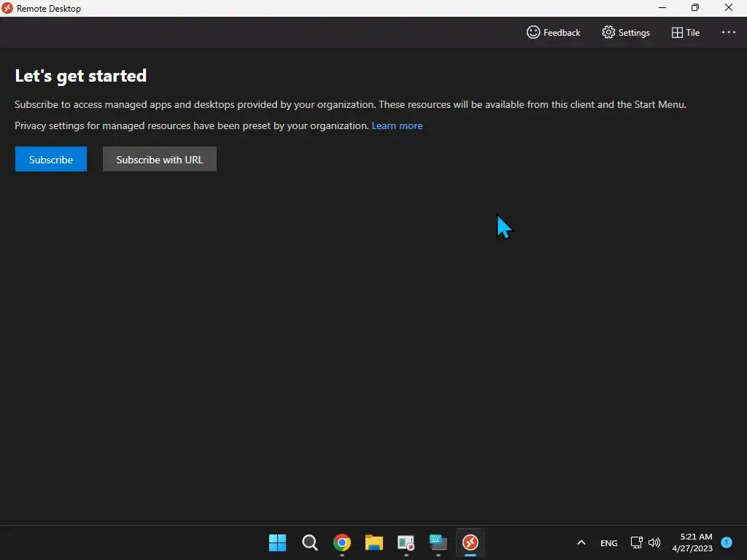This screenshot has width=747, height=560.
Task: Launch Google Chrome from taskbar
Action: [342, 542]
